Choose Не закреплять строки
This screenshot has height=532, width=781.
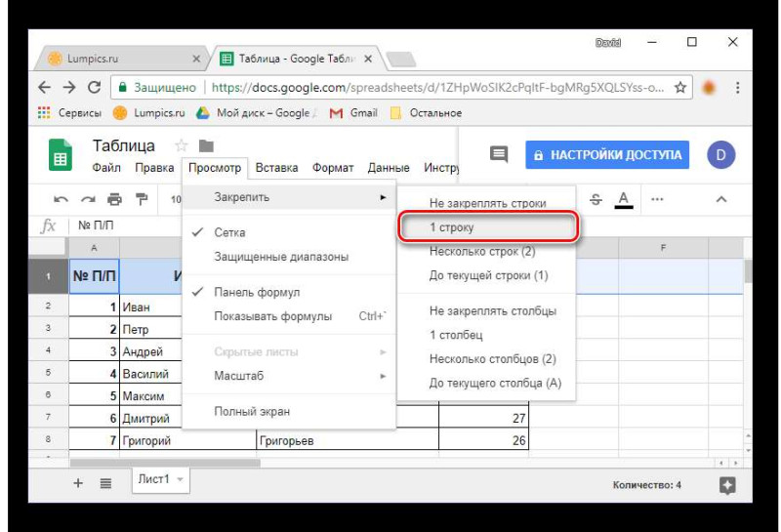[486, 203]
